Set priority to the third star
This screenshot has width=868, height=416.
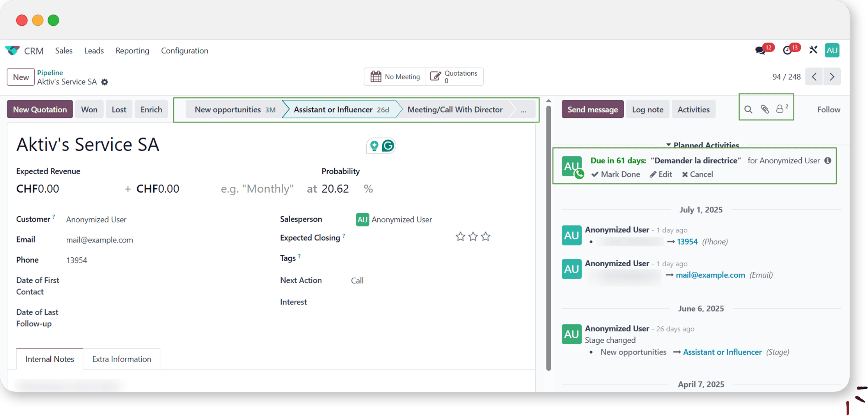485,237
